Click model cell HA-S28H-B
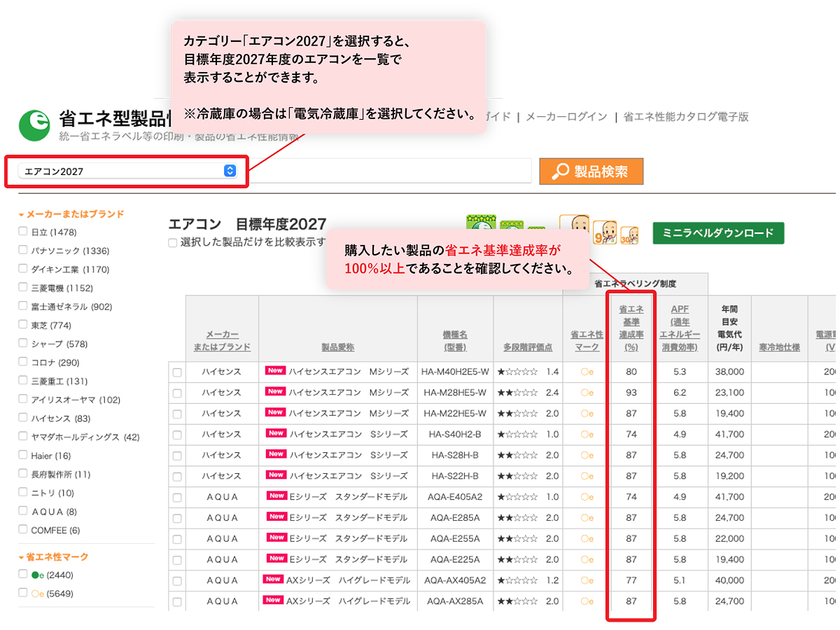The image size is (840, 630). pos(455,456)
